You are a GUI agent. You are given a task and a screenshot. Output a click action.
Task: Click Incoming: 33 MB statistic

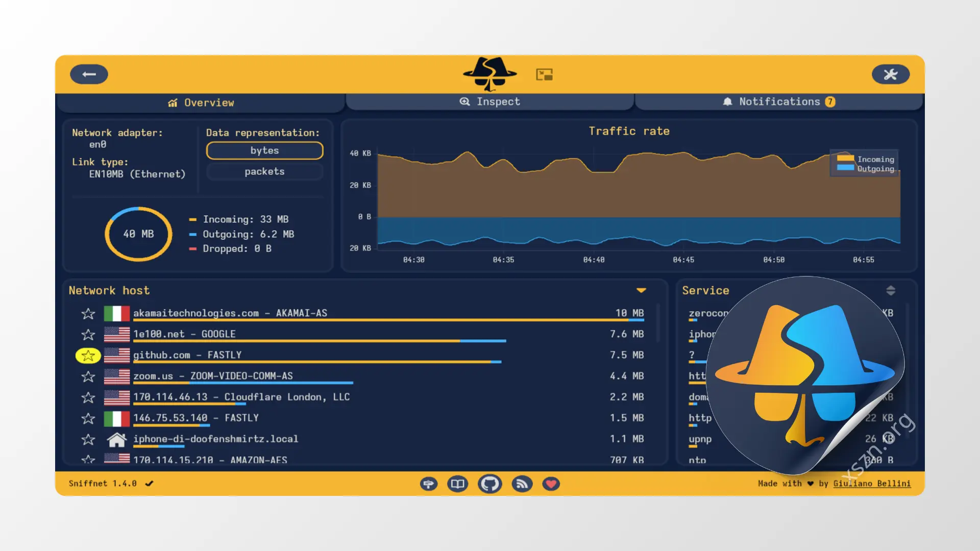[246, 219]
